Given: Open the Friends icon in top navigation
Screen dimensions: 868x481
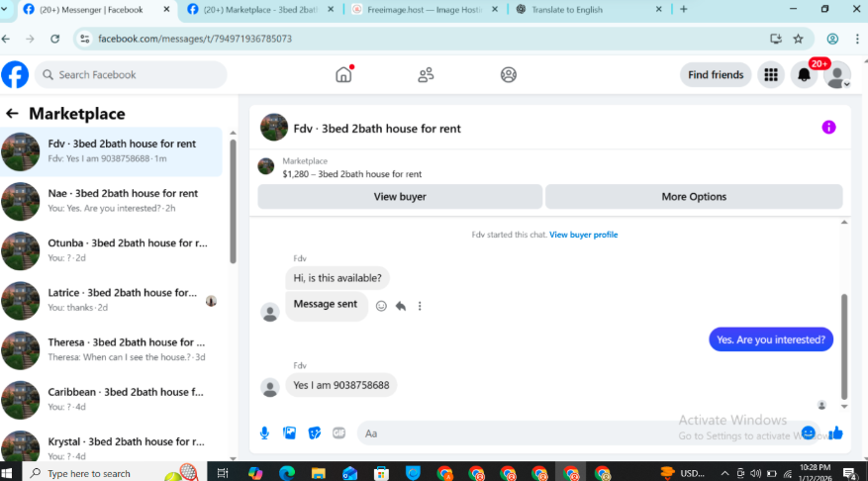Looking at the screenshot, I should click(x=426, y=75).
